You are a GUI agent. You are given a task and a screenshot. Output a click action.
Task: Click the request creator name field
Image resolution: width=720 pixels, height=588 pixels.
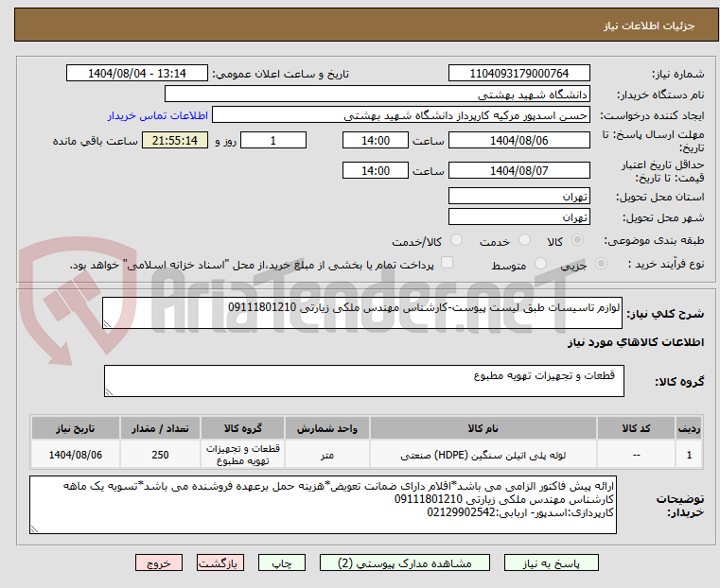400,115
